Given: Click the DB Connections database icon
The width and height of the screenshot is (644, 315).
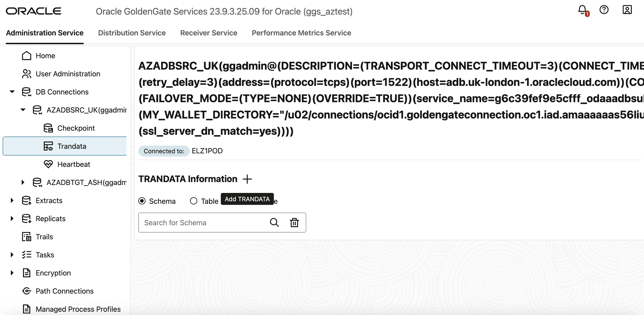Looking at the screenshot, I should pos(26,92).
